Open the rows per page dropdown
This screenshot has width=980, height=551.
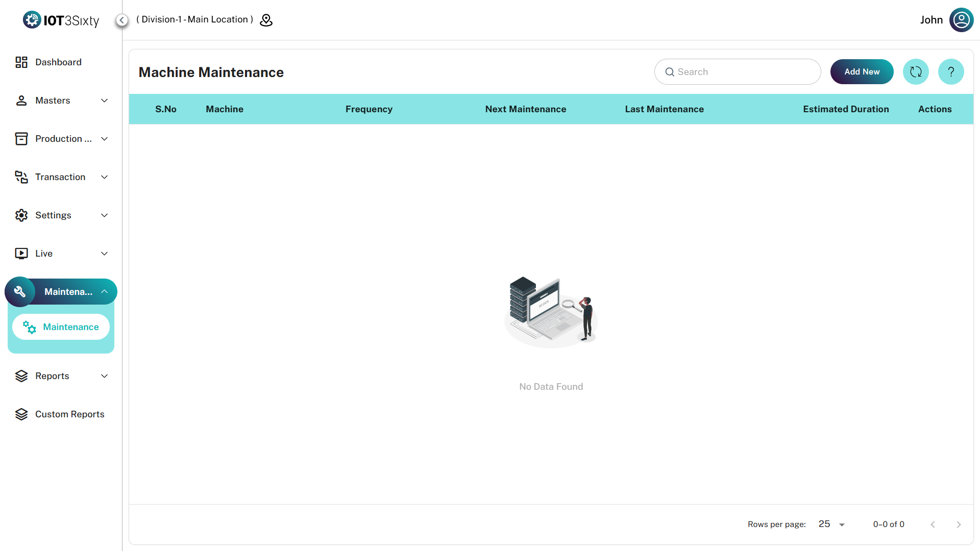coord(831,524)
